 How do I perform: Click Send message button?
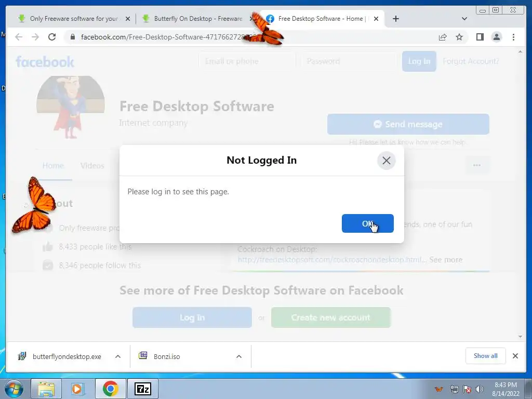(x=408, y=124)
